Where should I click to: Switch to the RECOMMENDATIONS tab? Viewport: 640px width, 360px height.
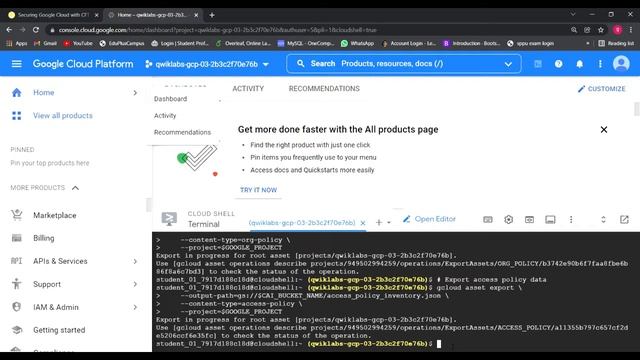(x=324, y=89)
